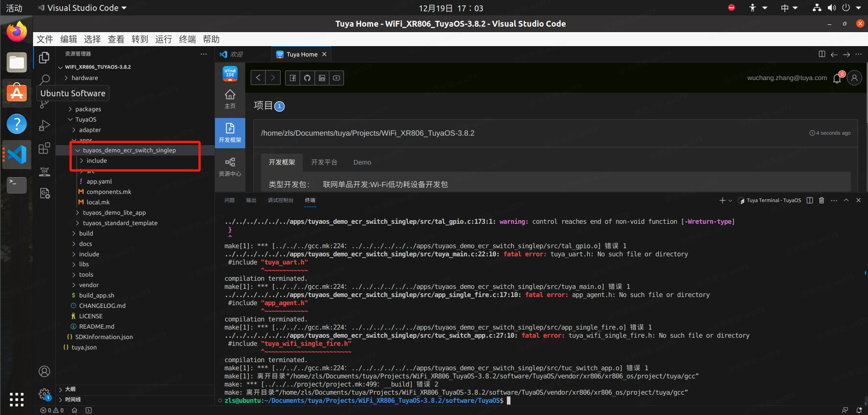The height and width of the screenshot is (415, 868).
Task: Close the Tuya Home tab
Action: pyautogui.click(x=324, y=54)
